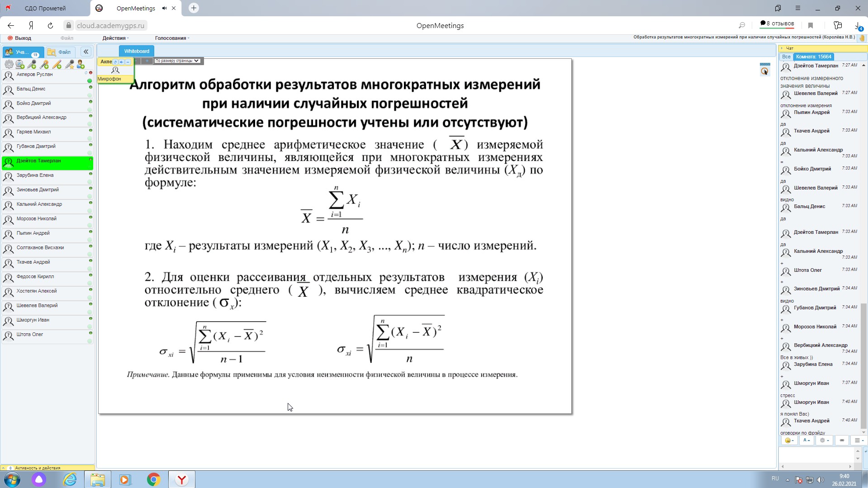Screen dimensions: 868x488
Task: Open the Действия menu
Action: point(115,38)
